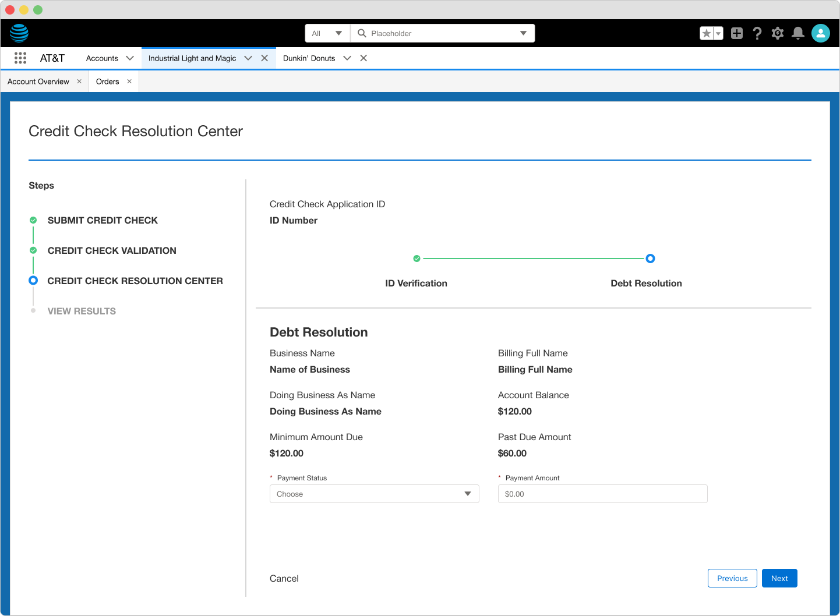840x616 pixels.
Task: Open the Accounts navigation tab
Action: (x=102, y=58)
